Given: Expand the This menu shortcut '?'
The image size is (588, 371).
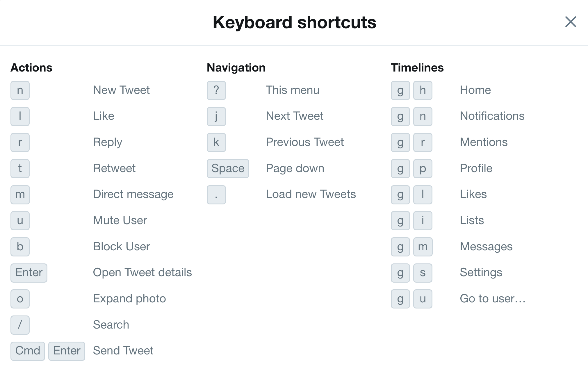Looking at the screenshot, I should tap(216, 90).
